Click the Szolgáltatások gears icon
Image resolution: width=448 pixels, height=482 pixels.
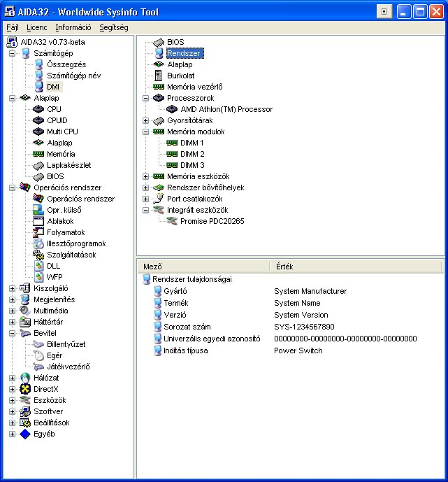(38, 255)
